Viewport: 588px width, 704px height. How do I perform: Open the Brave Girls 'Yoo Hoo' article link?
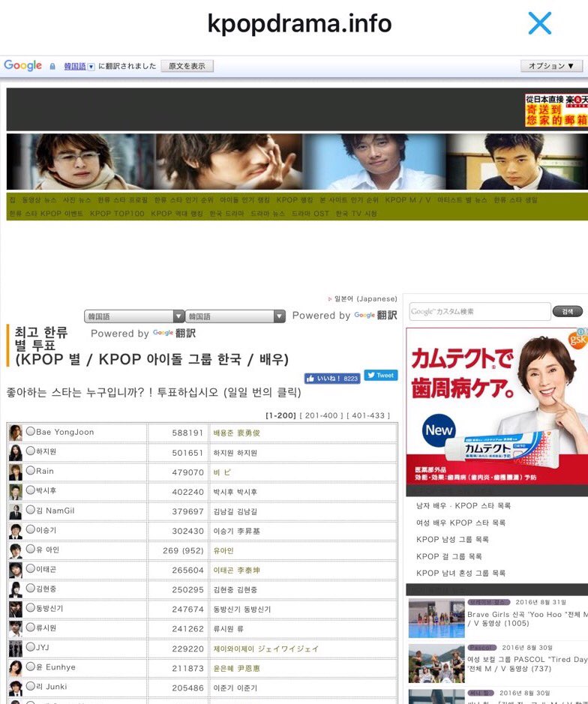(527, 619)
